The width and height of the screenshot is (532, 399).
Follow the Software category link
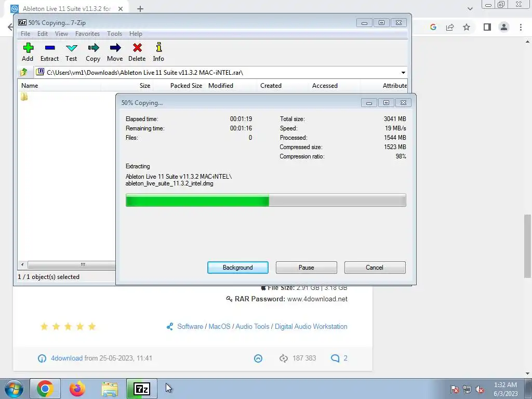[190, 326]
